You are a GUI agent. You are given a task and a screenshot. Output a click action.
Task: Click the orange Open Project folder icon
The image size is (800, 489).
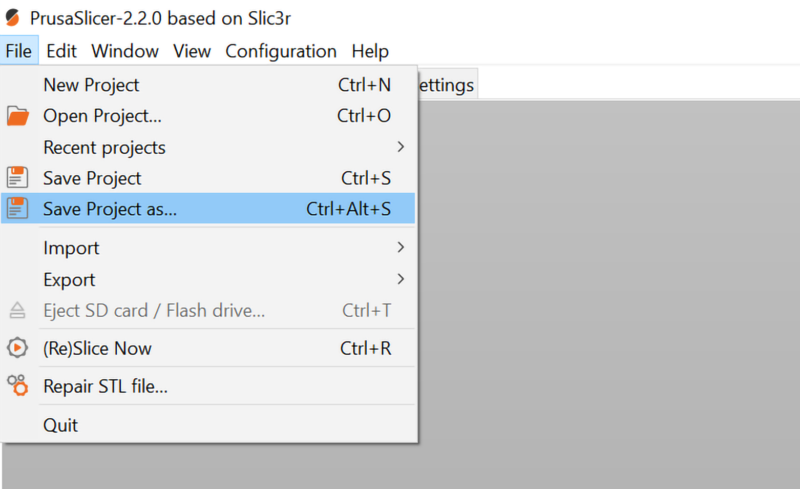(18, 116)
